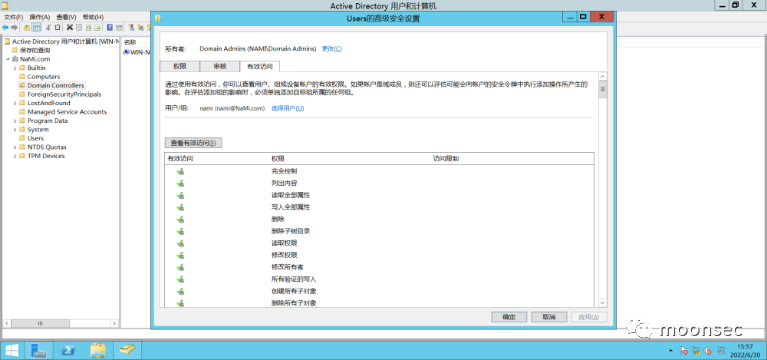Open PowerShell from the taskbar
The image size is (767, 360).
click(x=68, y=350)
